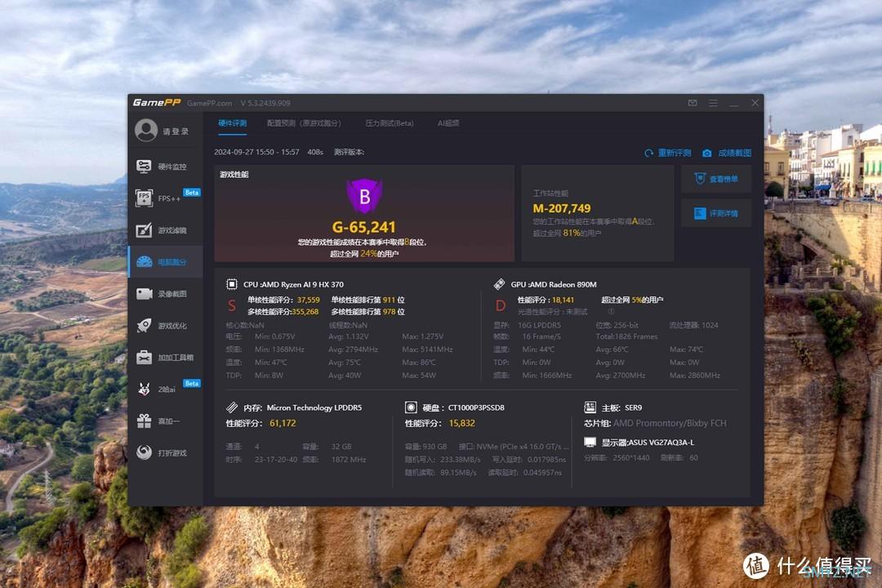Click the GPU 16G LPDDR5 memory value
The width and height of the screenshot is (882, 588).
(x=539, y=325)
